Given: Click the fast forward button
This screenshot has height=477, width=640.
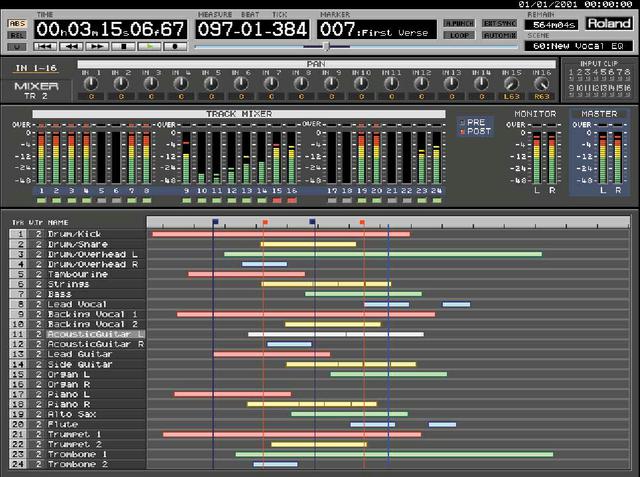Looking at the screenshot, I should click(x=97, y=46).
